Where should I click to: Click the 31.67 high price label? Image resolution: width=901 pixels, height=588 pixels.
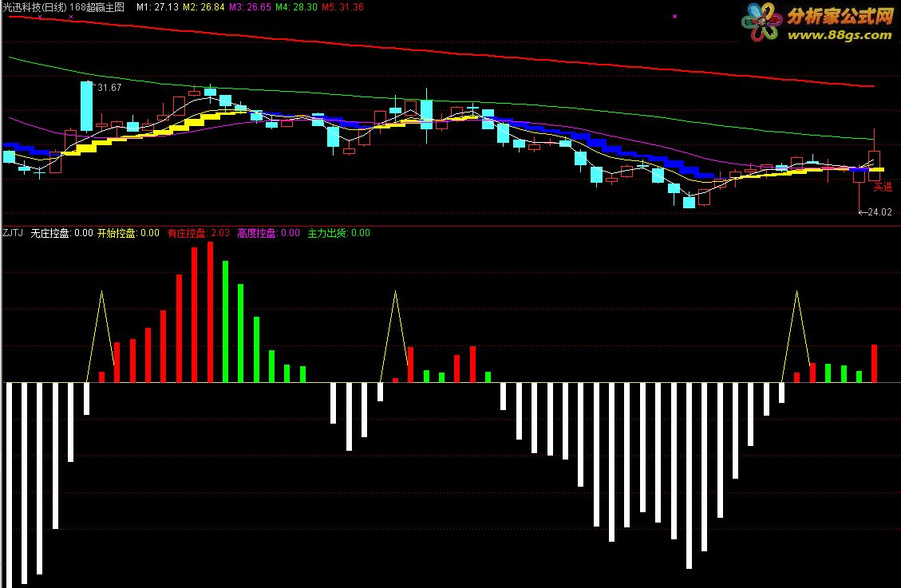tap(109, 87)
